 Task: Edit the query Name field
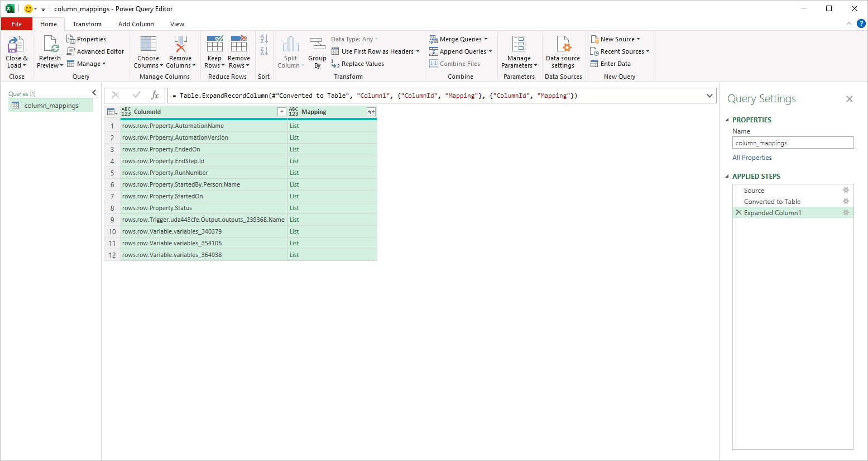(793, 143)
